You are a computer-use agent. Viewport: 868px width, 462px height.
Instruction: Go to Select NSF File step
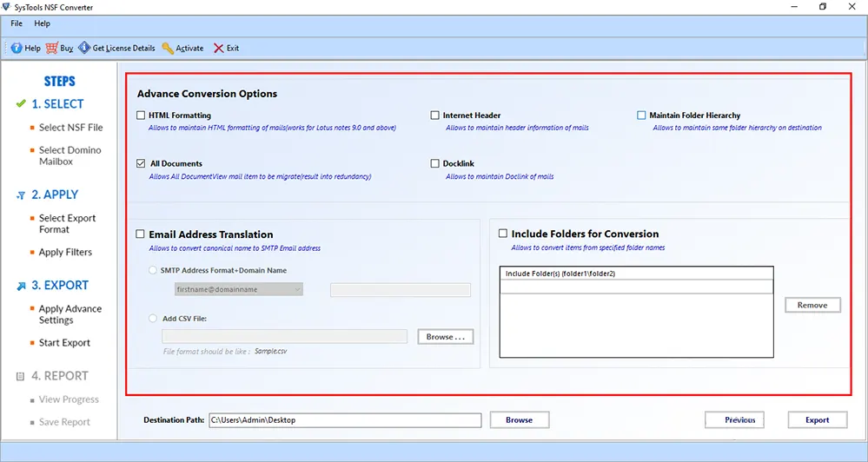pos(71,128)
